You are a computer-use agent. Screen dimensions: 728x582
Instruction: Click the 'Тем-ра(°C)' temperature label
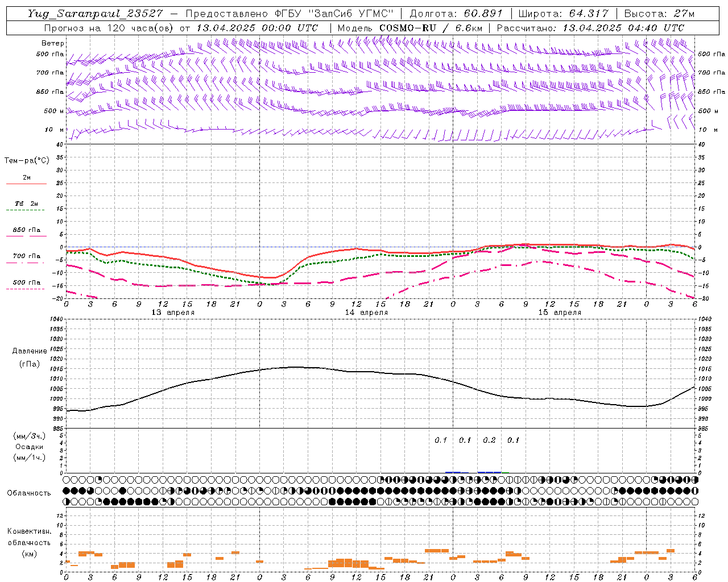(27, 161)
